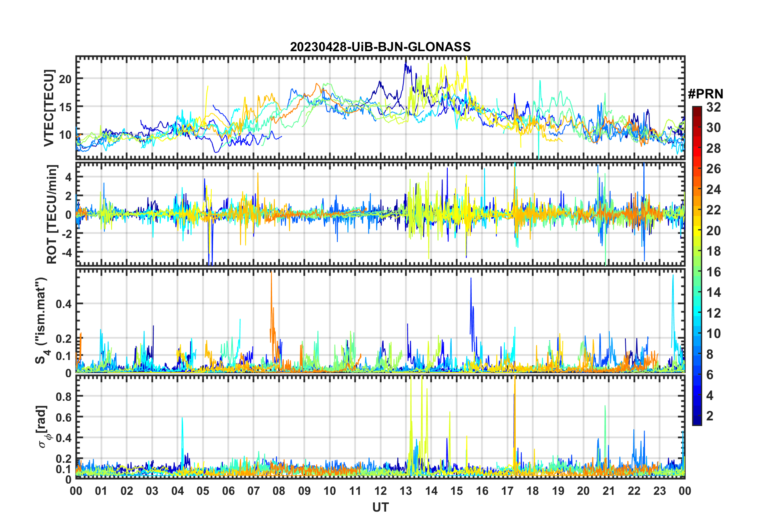The width and height of the screenshot is (761, 532).
Task: Click the 20 tick label on VTEC axis
Action: pos(65,79)
